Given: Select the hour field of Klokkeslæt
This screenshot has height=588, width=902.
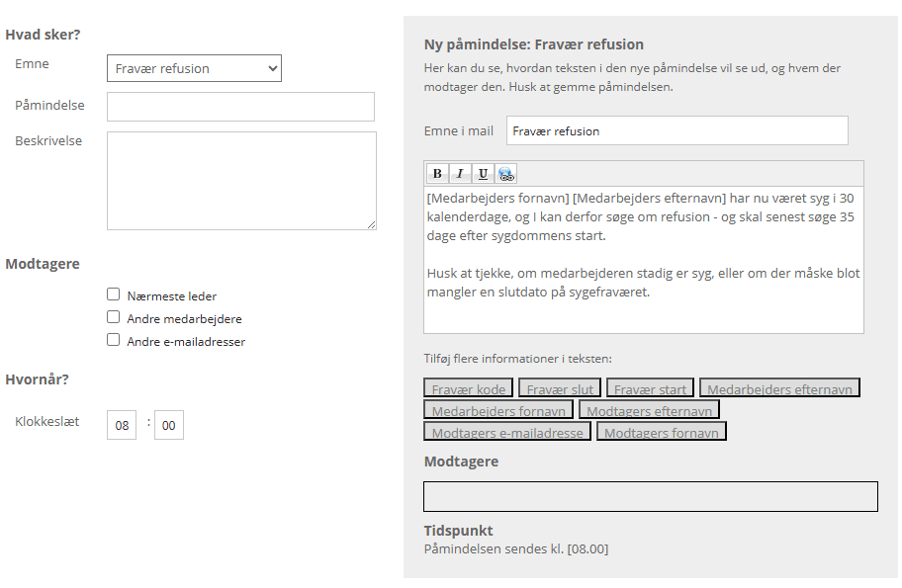Looking at the screenshot, I should (x=122, y=425).
